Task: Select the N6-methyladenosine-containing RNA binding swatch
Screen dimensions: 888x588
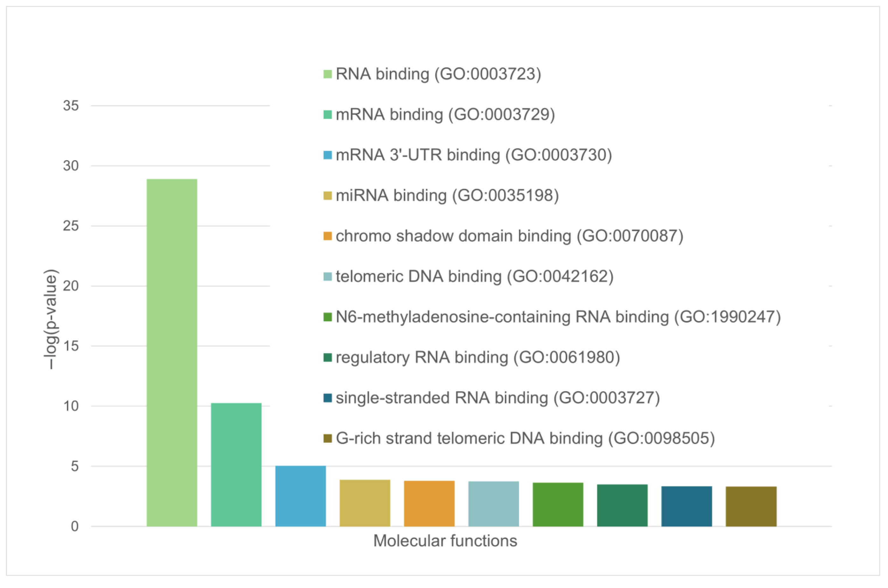Action: [x=327, y=317]
